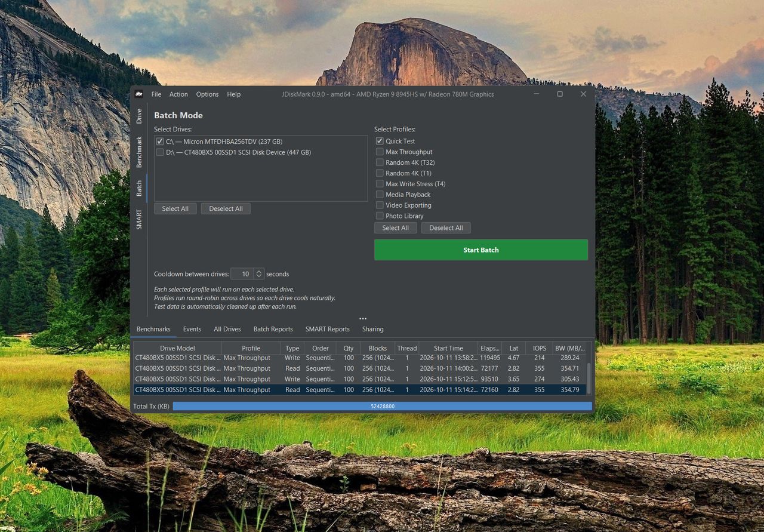
Task: Sort table by the IOPS column header
Action: pyautogui.click(x=540, y=348)
